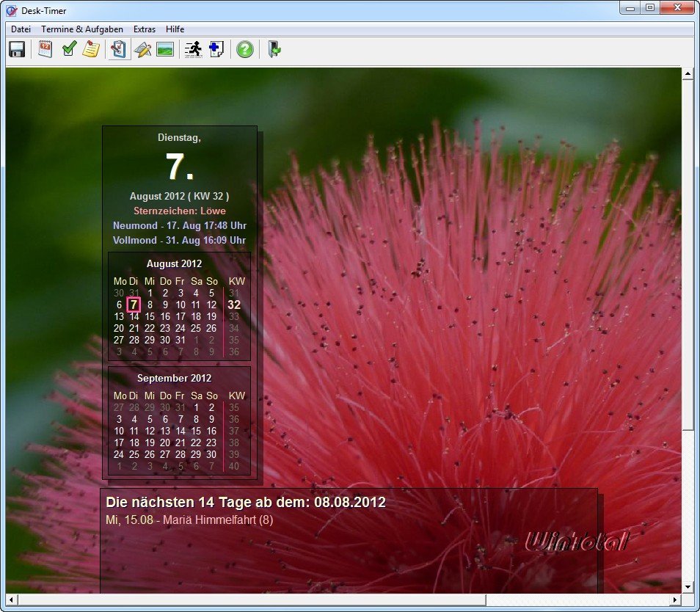Click the clipboard checklist icon
The height and width of the screenshot is (612, 700).
[x=117, y=49]
